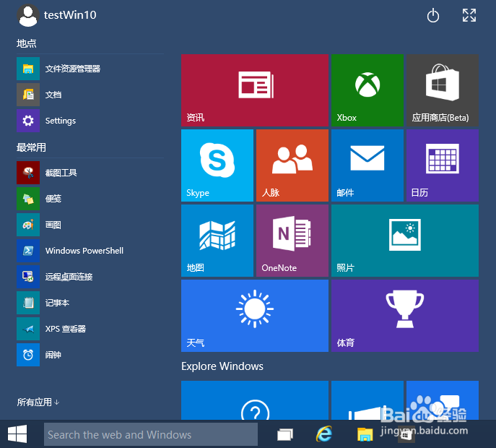The width and height of the screenshot is (496, 448).
Task: Open Task View from the taskbar
Action: [x=285, y=434]
